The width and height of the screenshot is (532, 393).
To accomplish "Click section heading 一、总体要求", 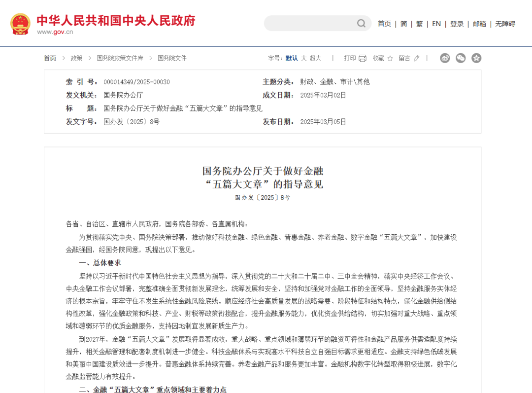I will click(x=100, y=263).
